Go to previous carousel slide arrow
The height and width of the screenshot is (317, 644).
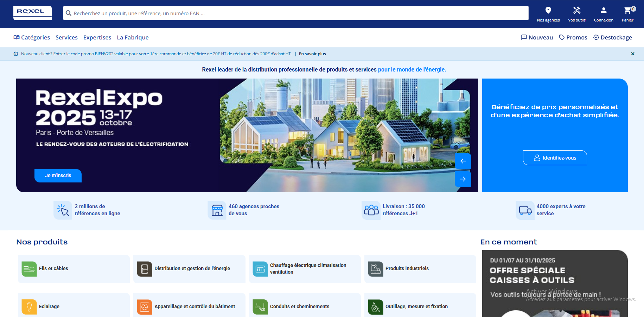point(463,161)
